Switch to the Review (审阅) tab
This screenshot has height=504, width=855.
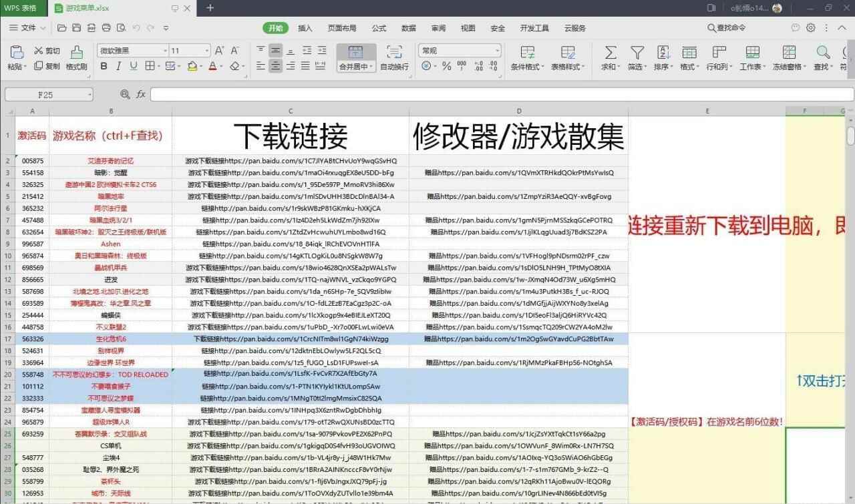(x=438, y=28)
